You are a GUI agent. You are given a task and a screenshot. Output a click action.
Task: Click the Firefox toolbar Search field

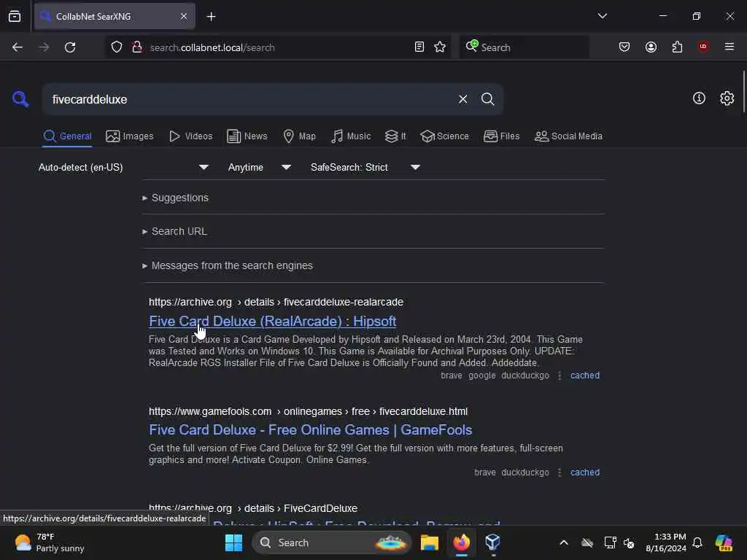point(524,47)
